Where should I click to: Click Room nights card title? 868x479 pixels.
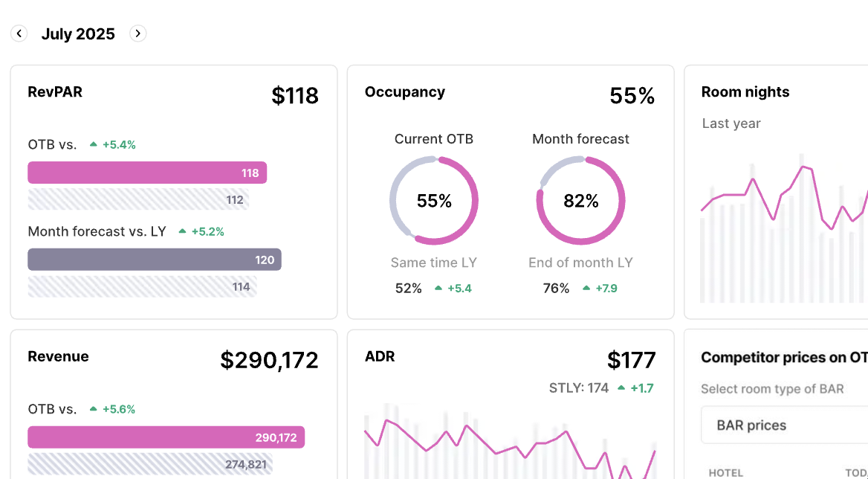pyautogui.click(x=745, y=92)
